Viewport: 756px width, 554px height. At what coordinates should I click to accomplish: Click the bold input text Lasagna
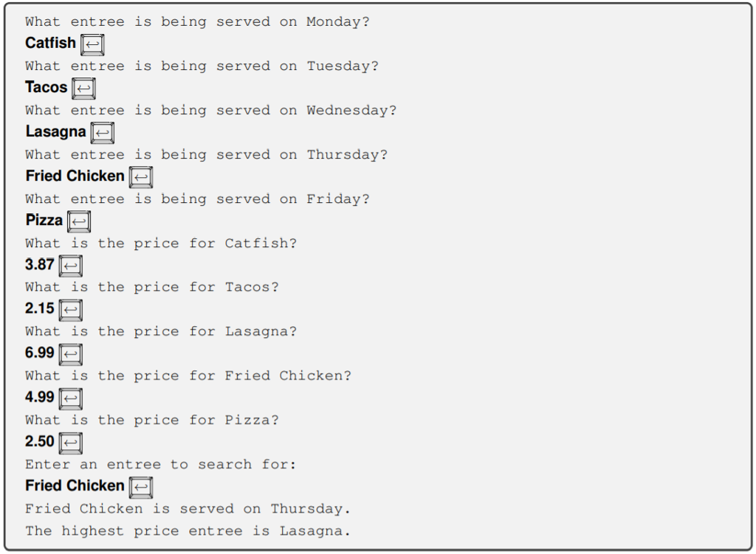(55, 131)
